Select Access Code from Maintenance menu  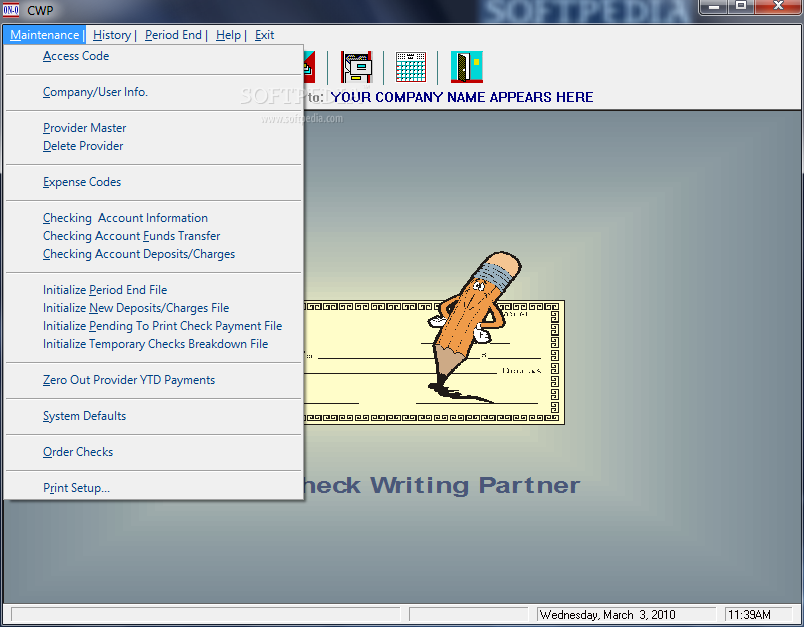point(154,56)
